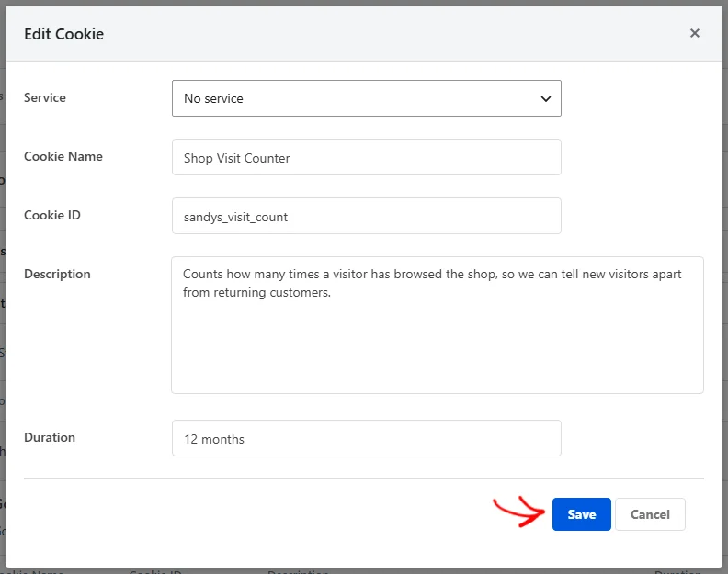Click the Cookie Name label
The image size is (728, 574).
click(x=63, y=156)
